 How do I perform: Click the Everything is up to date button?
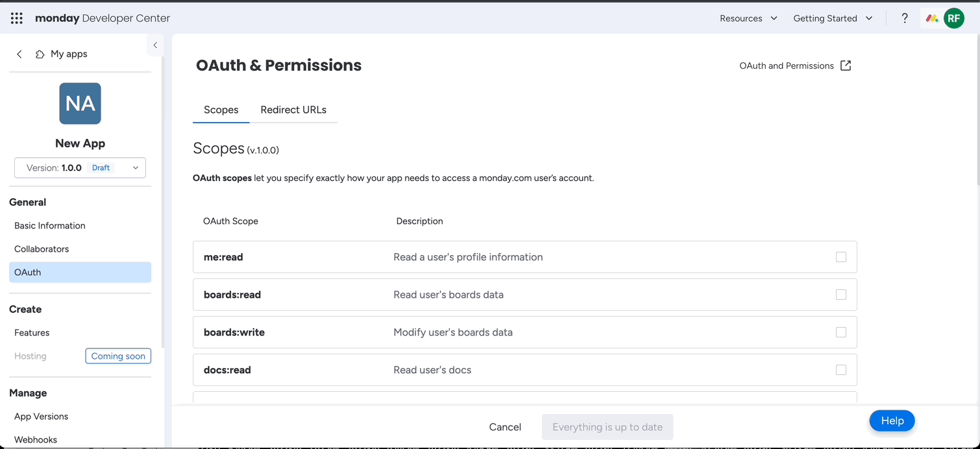pyautogui.click(x=607, y=427)
